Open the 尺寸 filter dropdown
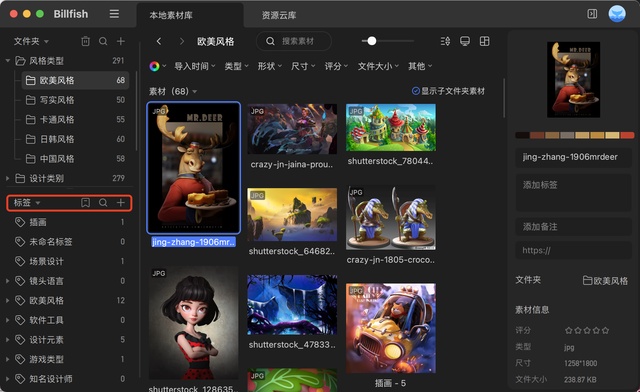Viewport: 640px width, 392px height. [x=303, y=66]
